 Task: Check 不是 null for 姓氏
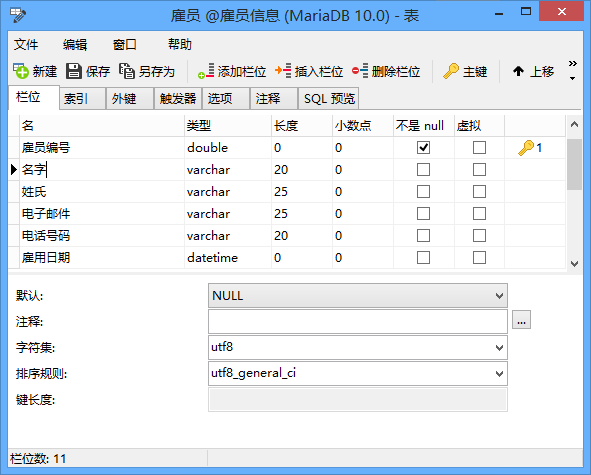[423, 192]
